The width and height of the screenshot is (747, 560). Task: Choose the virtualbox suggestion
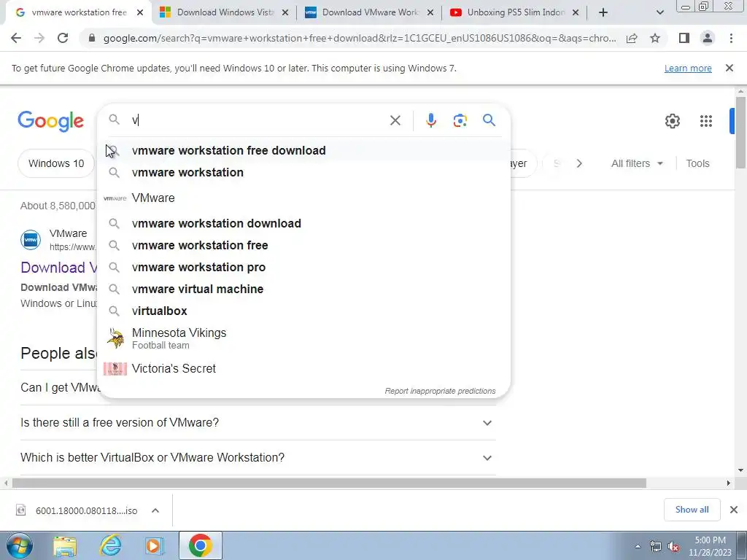pos(304,311)
